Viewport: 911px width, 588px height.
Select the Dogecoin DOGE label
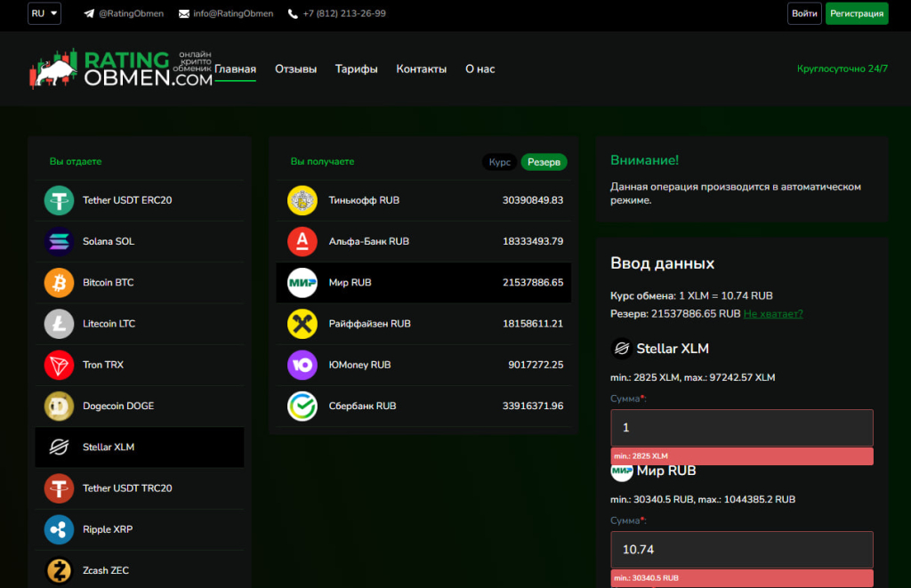tap(118, 407)
